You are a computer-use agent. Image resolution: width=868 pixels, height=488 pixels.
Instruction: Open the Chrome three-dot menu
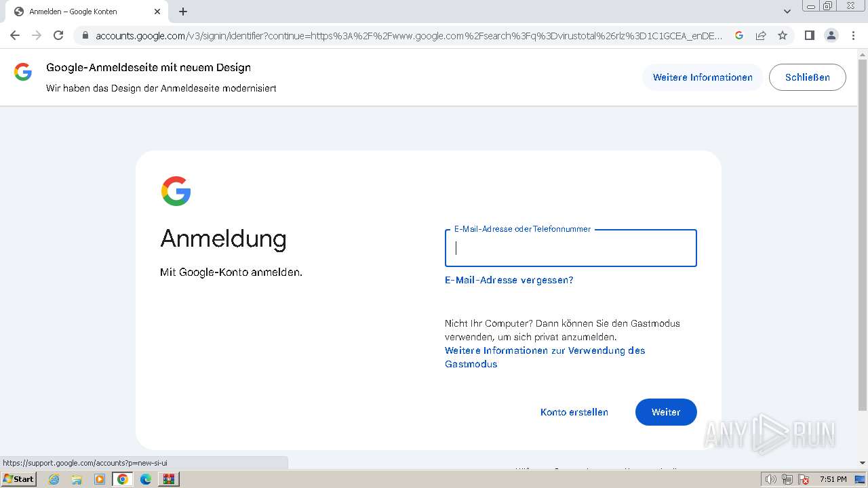pos(853,35)
